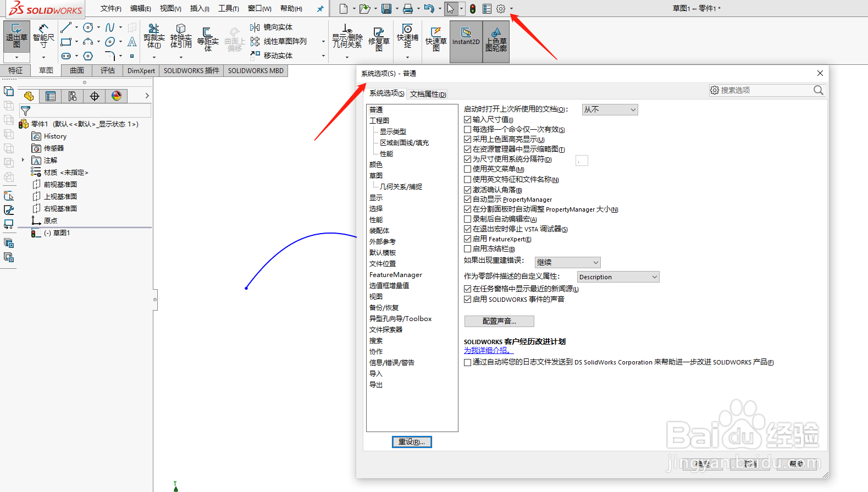Screen dimensions: 868x492
Task: Enable 每选择一个命令仅一次有效 checkbox
Action: pos(467,129)
